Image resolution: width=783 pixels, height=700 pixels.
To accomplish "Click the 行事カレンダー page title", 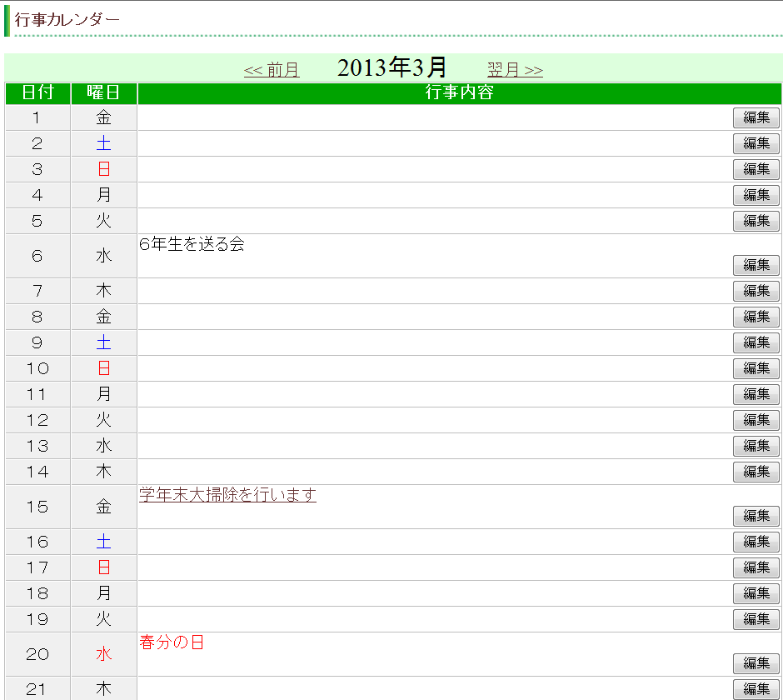I will (67, 19).
